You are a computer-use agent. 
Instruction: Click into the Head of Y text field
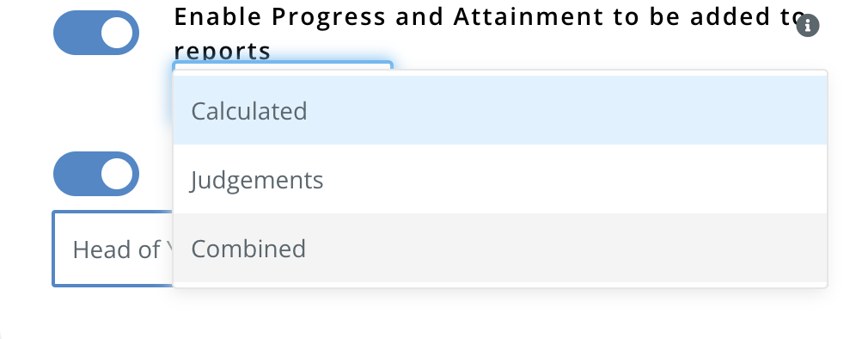click(113, 249)
